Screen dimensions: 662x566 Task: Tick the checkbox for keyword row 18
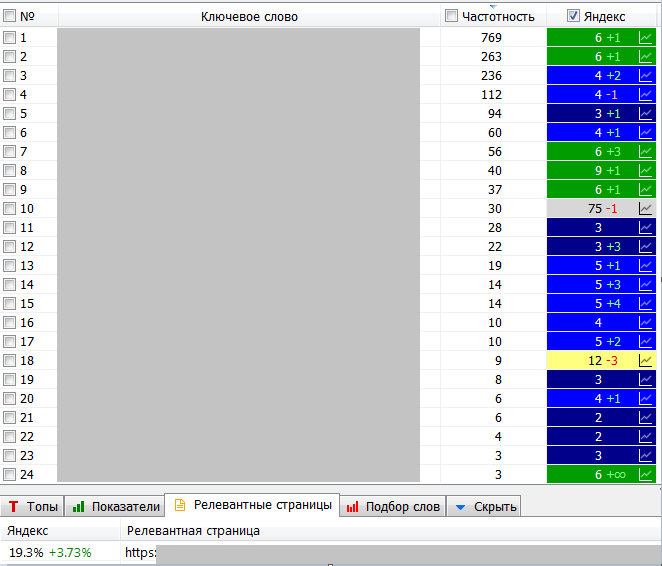click(x=9, y=360)
